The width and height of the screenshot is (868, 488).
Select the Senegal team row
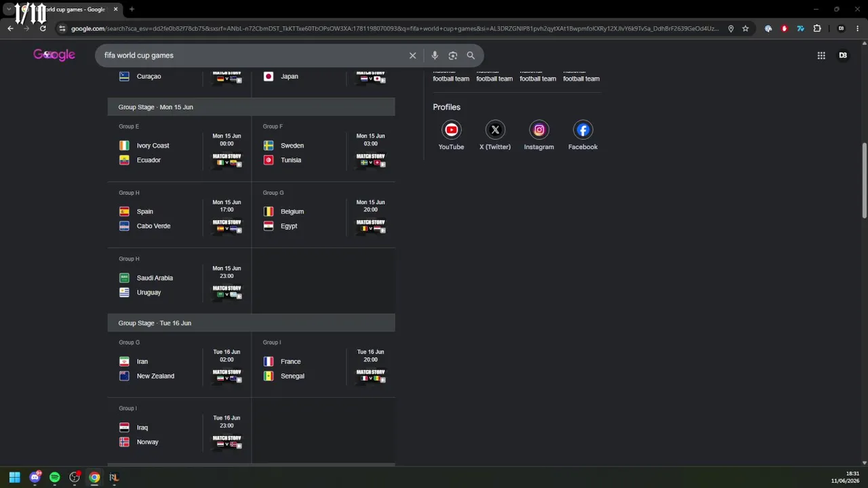click(x=304, y=376)
